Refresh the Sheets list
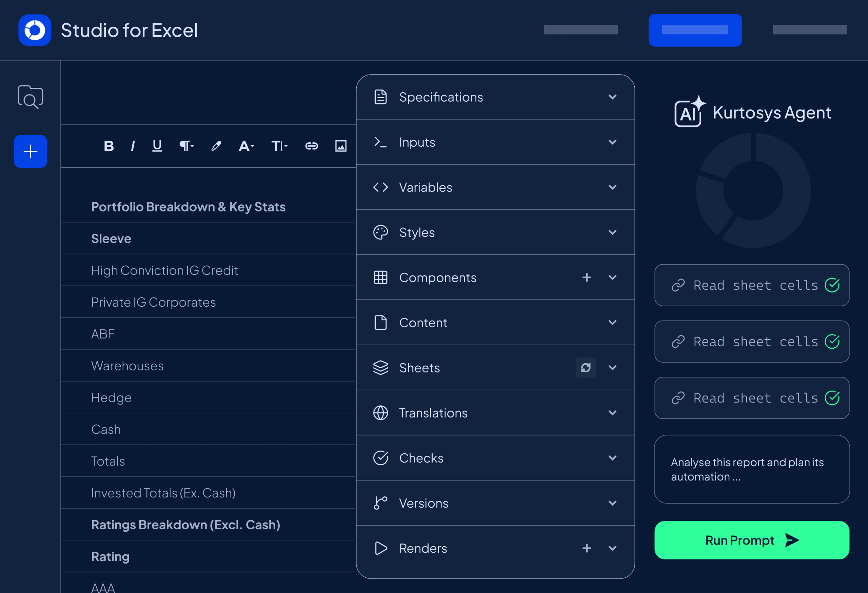 pos(586,368)
